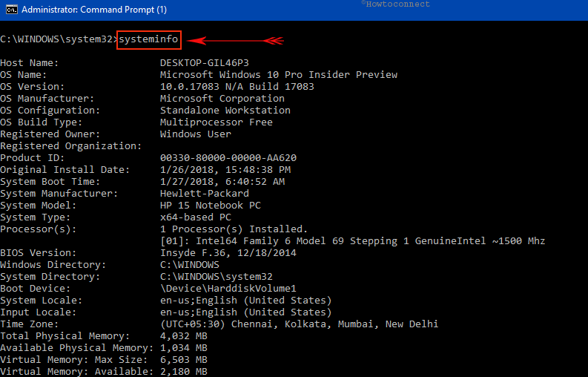Click the 'OS Name:' label
588x377 pixels.
click(x=23, y=75)
